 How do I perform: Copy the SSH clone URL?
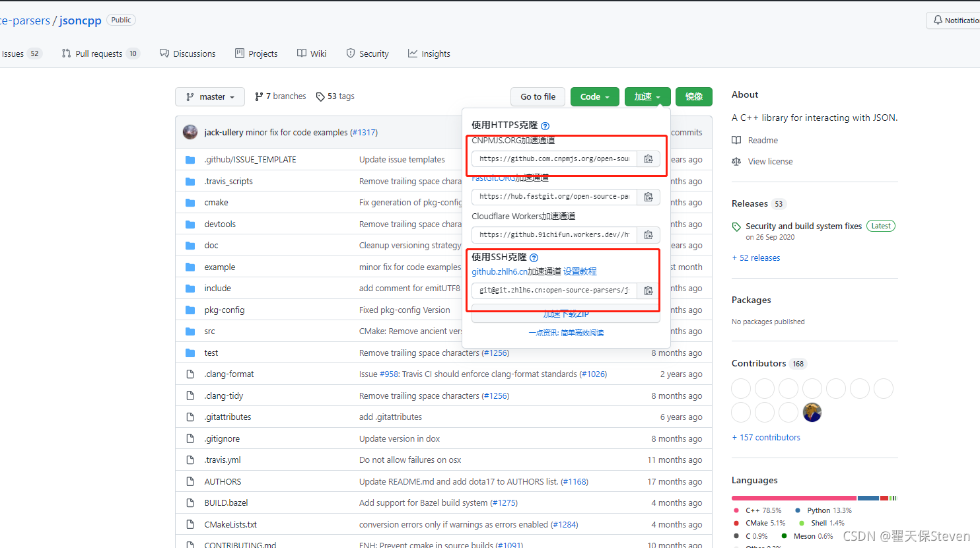[648, 290]
